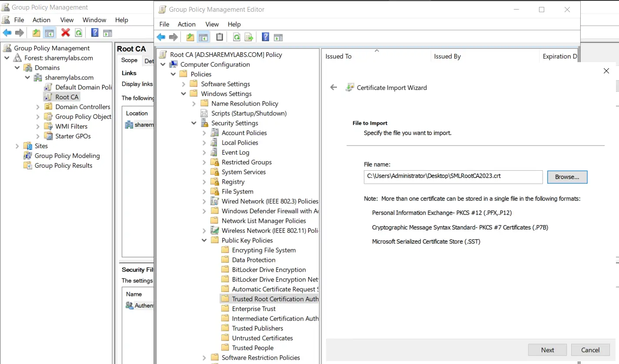Expand the Account Policies node

coord(204,133)
